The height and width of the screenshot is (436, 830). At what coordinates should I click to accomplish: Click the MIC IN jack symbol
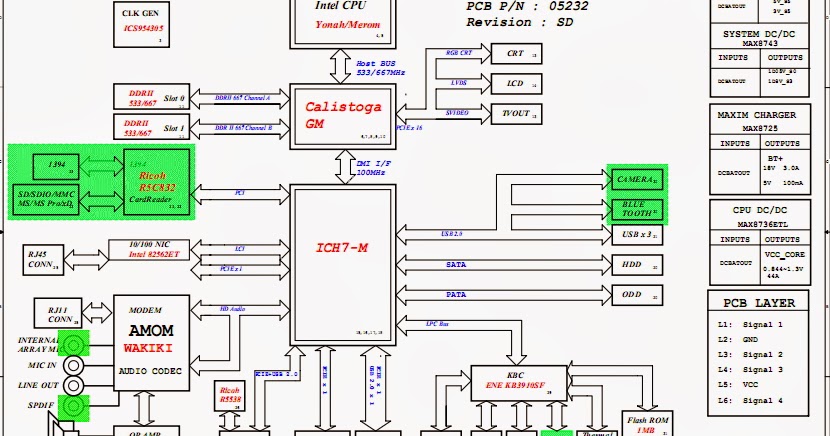tap(74, 365)
